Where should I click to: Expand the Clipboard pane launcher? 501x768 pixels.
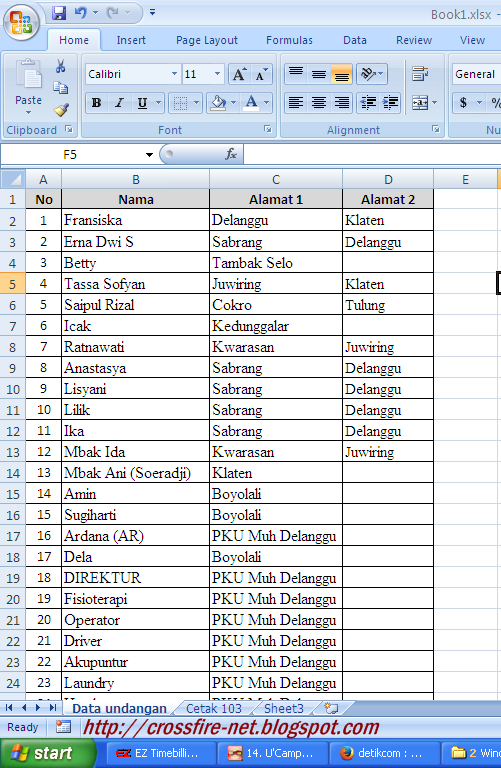click(69, 129)
